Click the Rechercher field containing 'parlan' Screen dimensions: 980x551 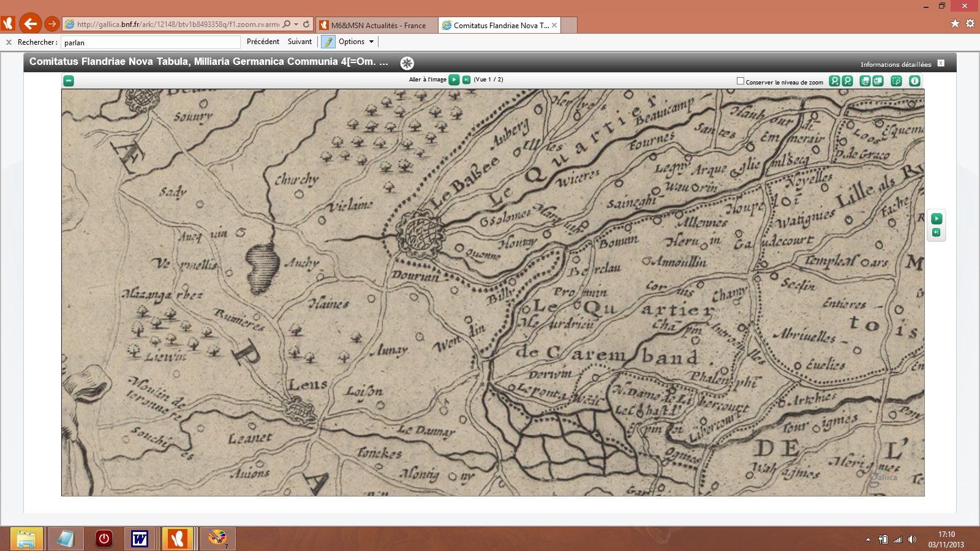coord(151,42)
